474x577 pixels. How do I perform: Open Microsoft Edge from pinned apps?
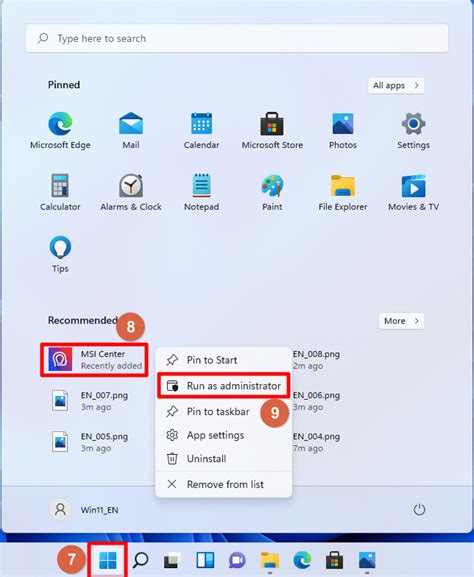(x=60, y=131)
